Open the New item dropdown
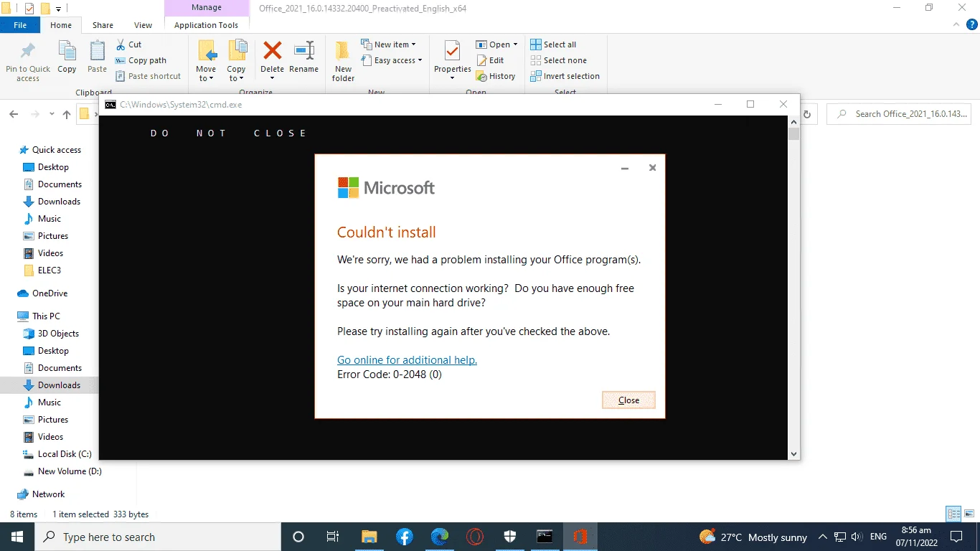Screen dimensions: 980x551 [x=388, y=44]
